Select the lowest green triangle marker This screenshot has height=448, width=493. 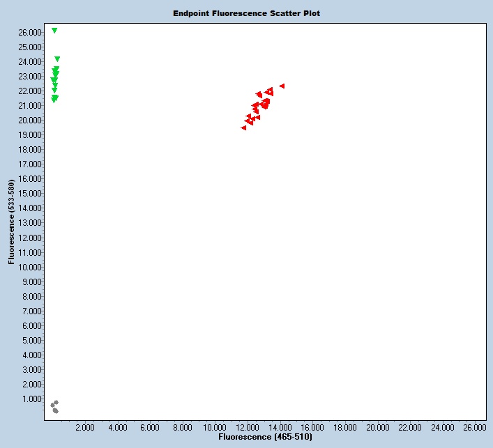(54, 100)
